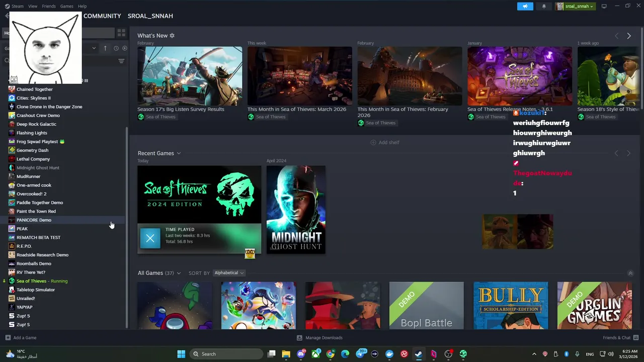Select REMATCH BETA TEST entry

[38, 237]
